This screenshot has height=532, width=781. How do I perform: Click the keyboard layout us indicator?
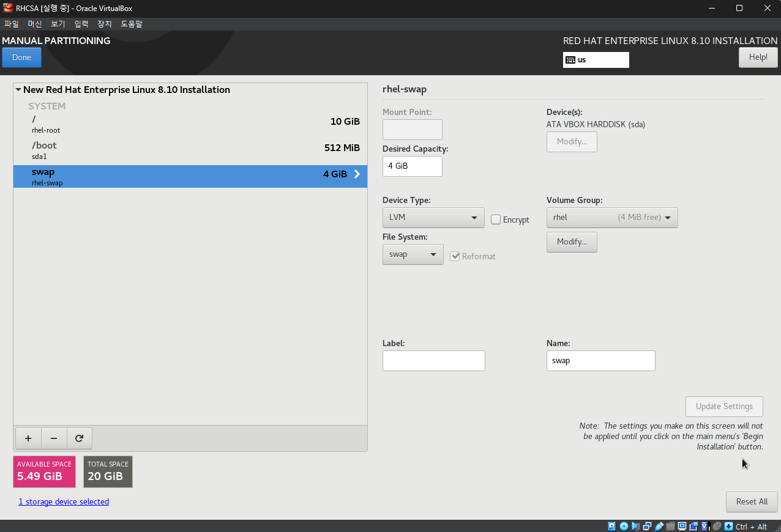[x=596, y=60]
